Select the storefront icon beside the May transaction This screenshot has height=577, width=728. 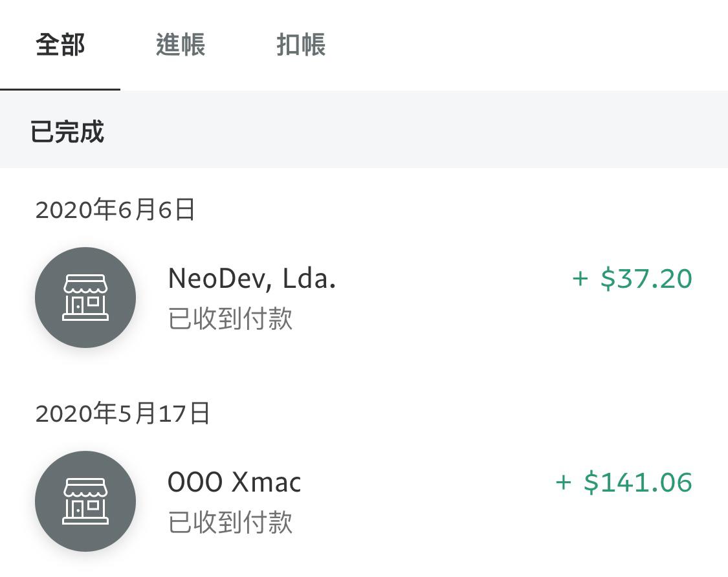[x=85, y=501]
